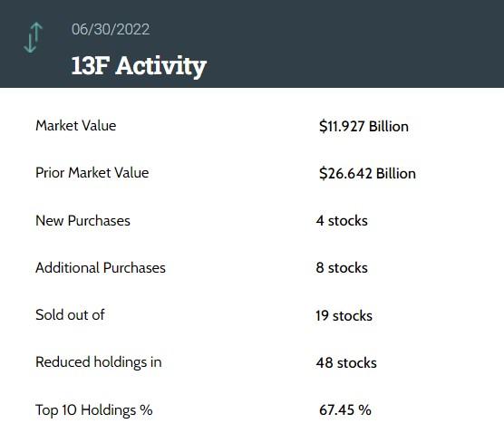
Task: Open the Reduced holdings in label
Action: point(99,362)
